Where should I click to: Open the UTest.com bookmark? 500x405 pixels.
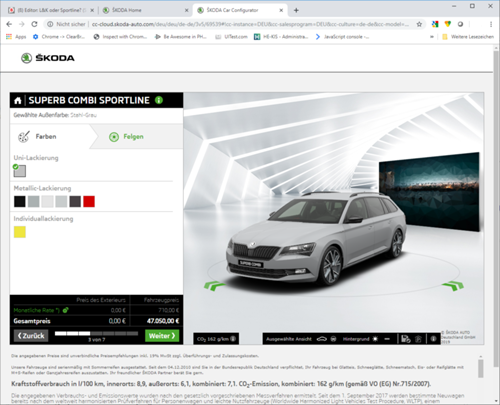232,37
